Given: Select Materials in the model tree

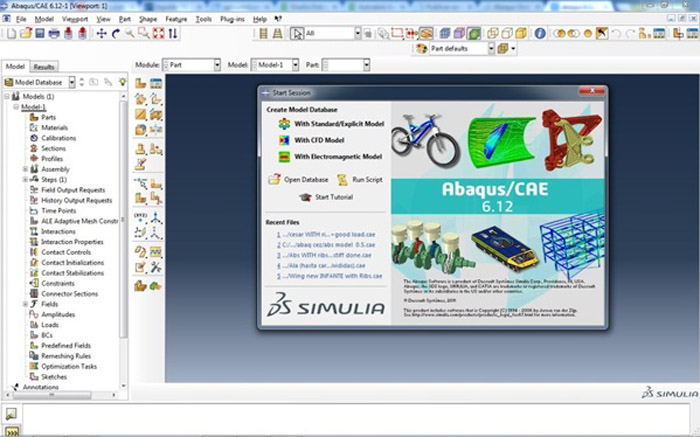Looking at the screenshot, I should (54, 128).
